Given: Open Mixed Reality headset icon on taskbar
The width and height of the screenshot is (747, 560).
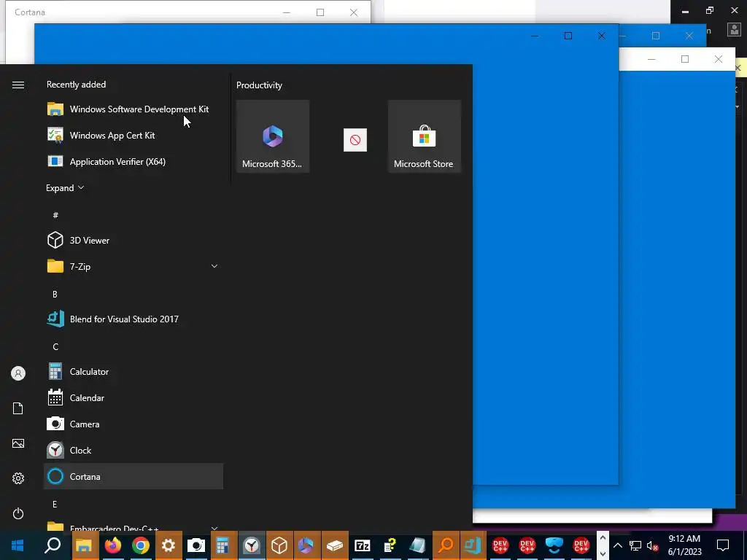Looking at the screenshot, I should (554, 545).
